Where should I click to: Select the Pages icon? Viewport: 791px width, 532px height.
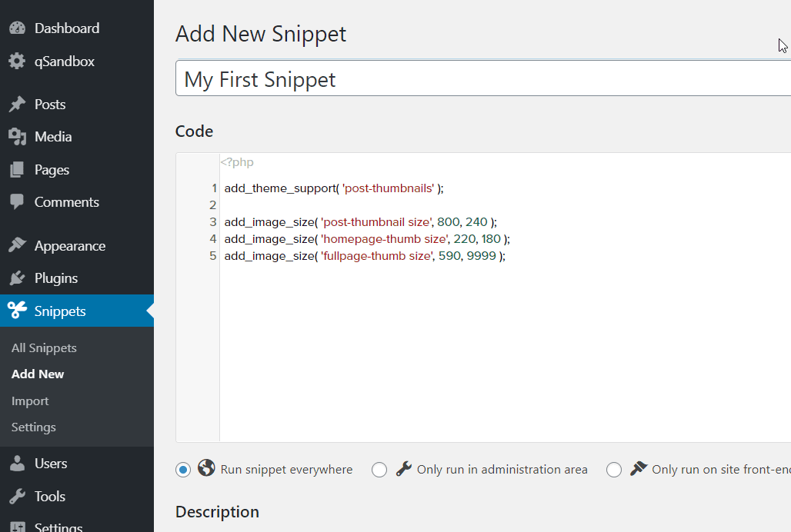(17, 169)
